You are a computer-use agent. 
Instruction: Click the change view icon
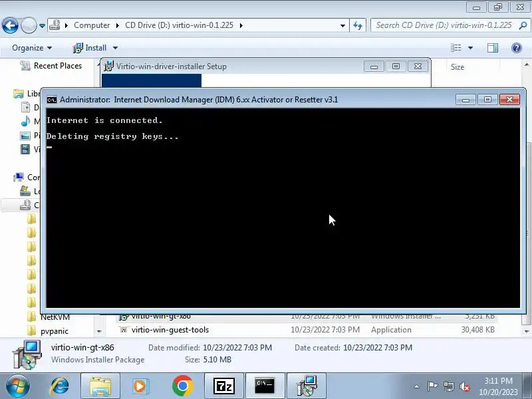coord(456,48)
